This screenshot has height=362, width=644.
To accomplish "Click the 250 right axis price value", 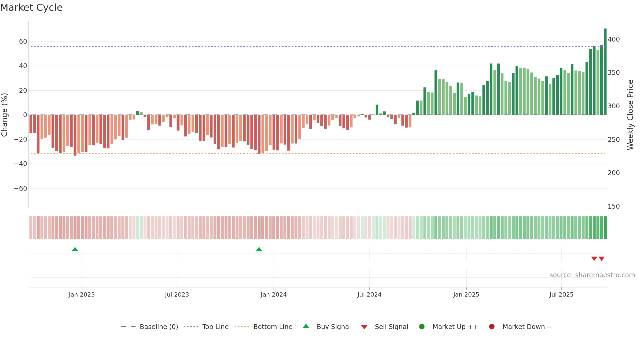I will pos(614,140).
